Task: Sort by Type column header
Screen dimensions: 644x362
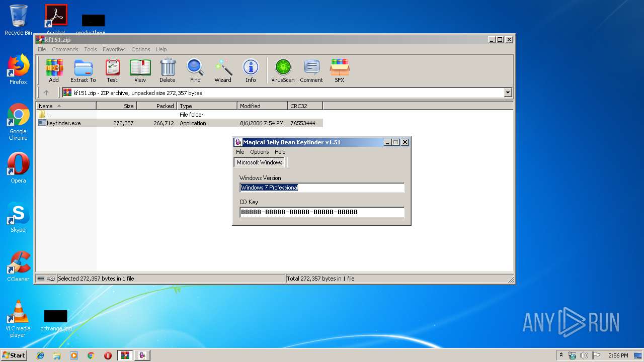Action: pos(207,106)
